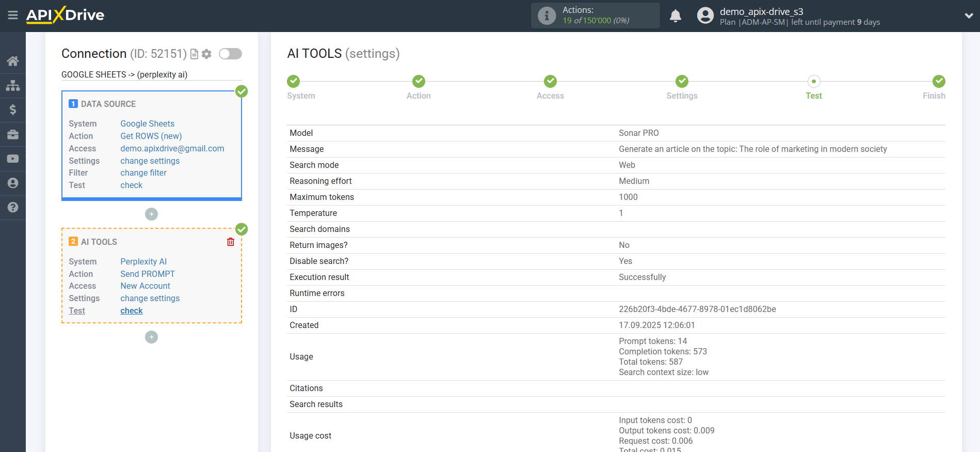Open the help question mark icon
The width and height of the screenshot is (980, 452).
pos(13,207)
